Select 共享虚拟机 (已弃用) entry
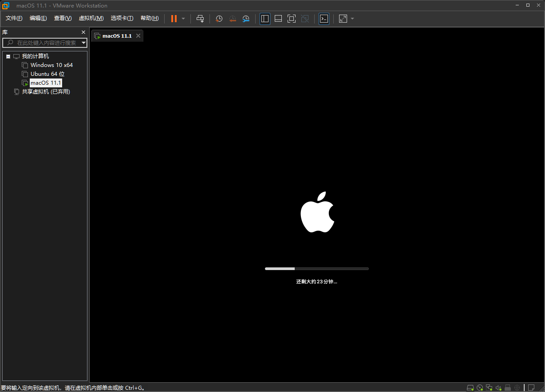545x392 pixels. pyautogui.click(x=46, y=92)
